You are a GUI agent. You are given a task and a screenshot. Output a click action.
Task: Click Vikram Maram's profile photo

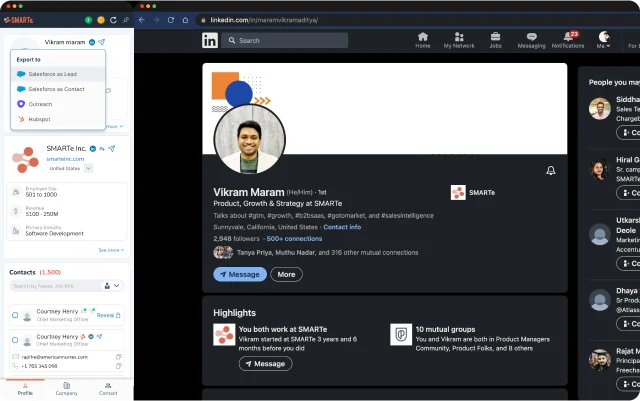(x=249, y=140)
